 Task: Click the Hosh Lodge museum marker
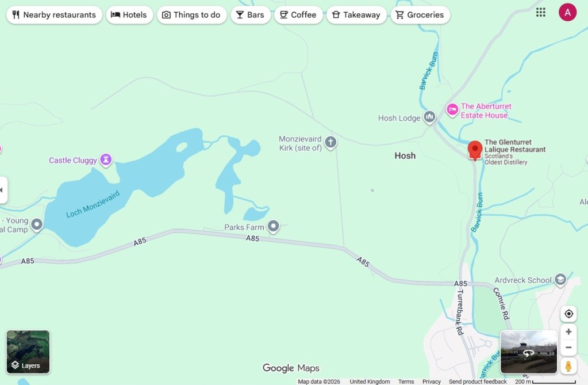pos(429,117)
